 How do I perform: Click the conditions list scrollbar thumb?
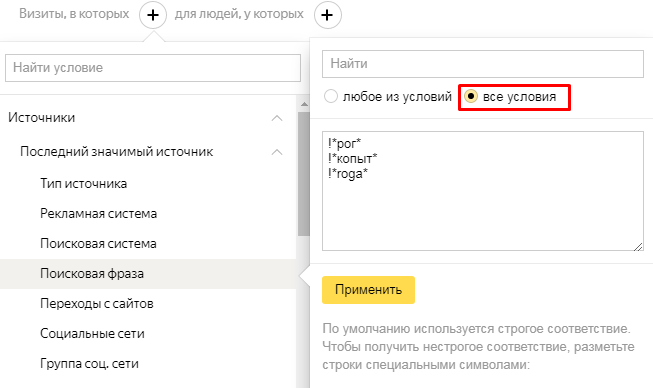[x=304, y=174]
